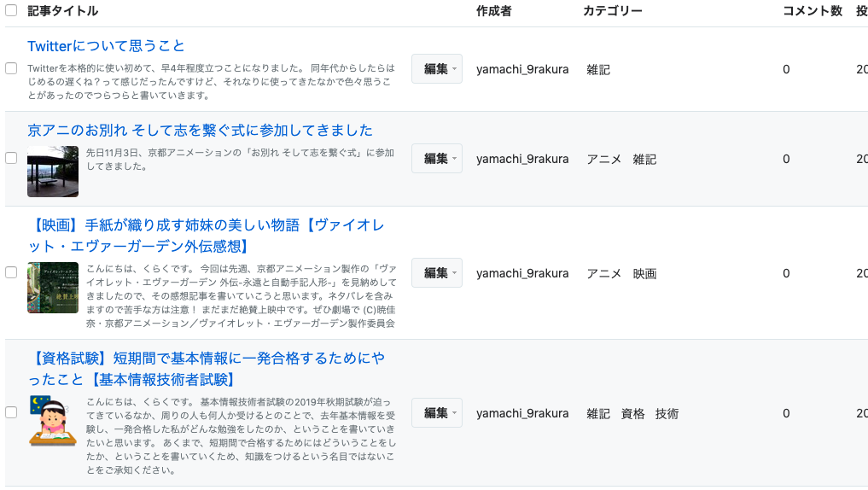This screenshot has width=868, height=490.
Task: Open article Twitterについて思うこと
Action: [106, 46]
